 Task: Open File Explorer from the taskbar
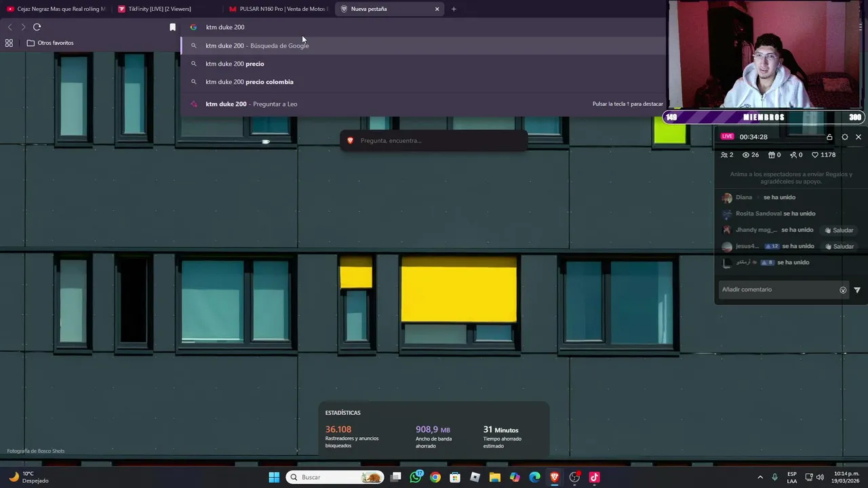pyautogui.click(x=495, y=477)
